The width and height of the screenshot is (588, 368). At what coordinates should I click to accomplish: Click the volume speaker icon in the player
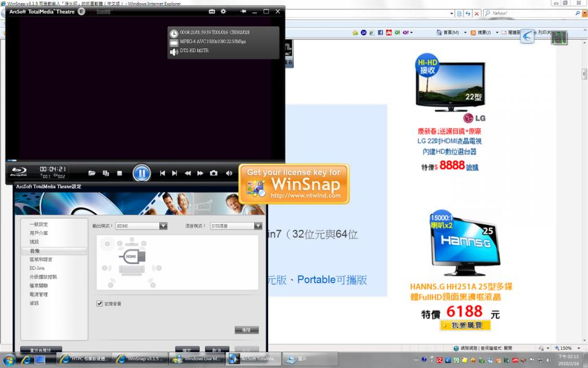pyautogui.click(x=229, y=173)
